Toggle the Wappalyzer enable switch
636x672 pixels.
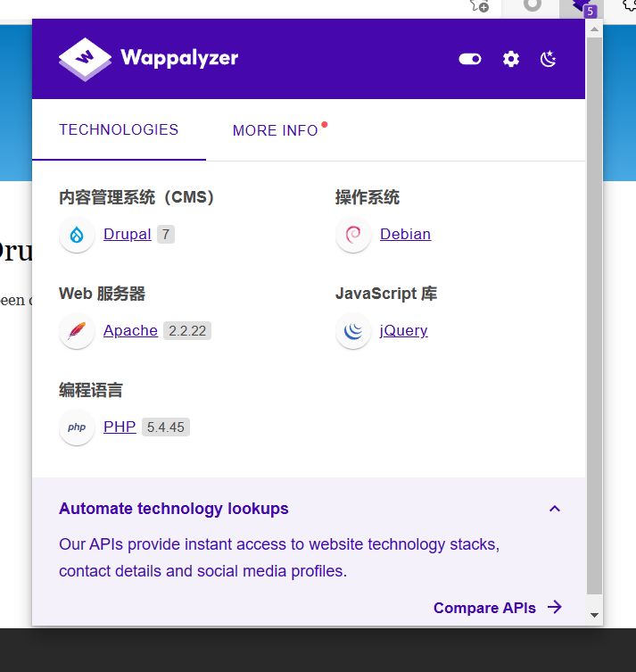470,59
